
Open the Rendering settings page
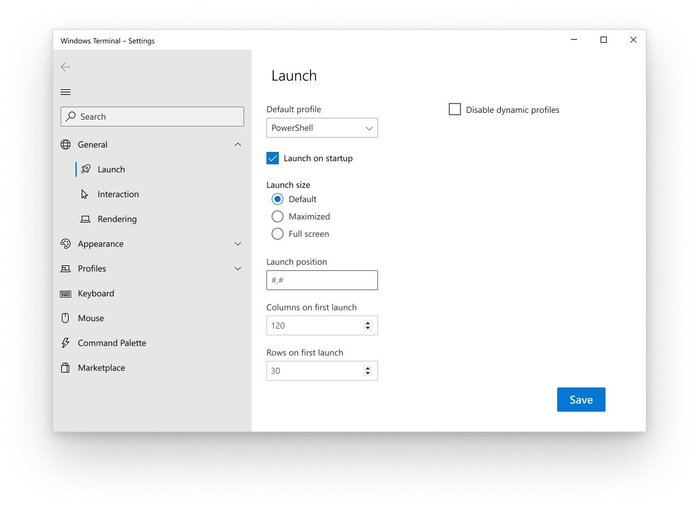pyautogui.click(x=116, y=219)
